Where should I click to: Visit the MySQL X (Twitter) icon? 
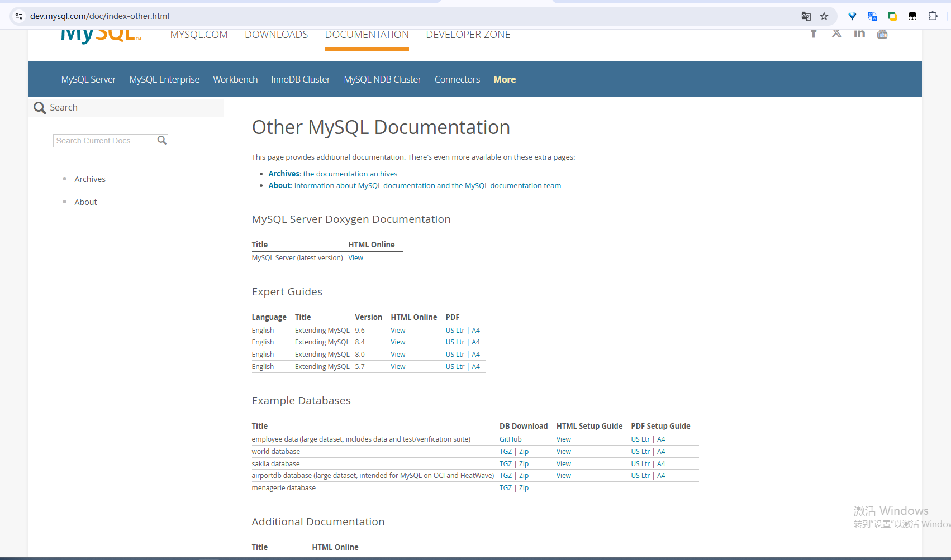point(836,33)
